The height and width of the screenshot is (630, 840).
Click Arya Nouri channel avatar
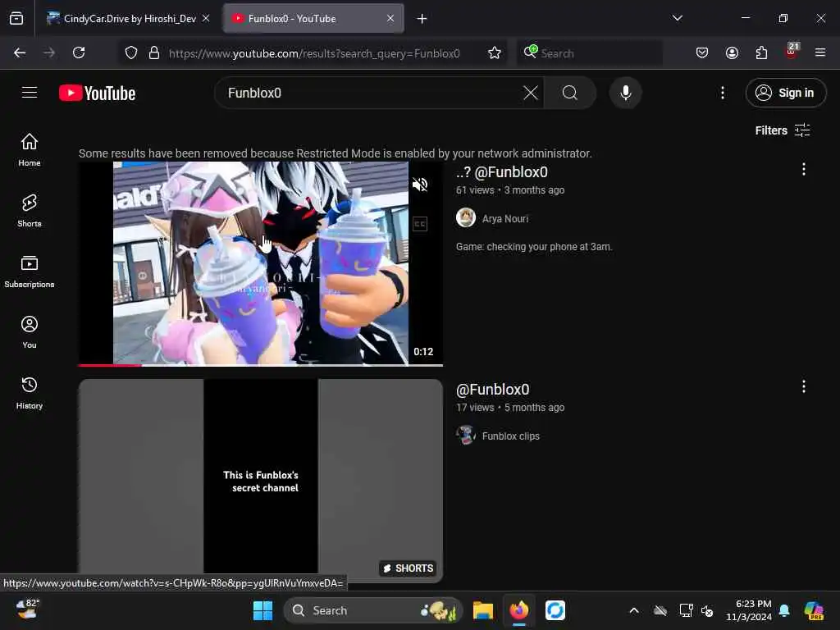(466, 217)
